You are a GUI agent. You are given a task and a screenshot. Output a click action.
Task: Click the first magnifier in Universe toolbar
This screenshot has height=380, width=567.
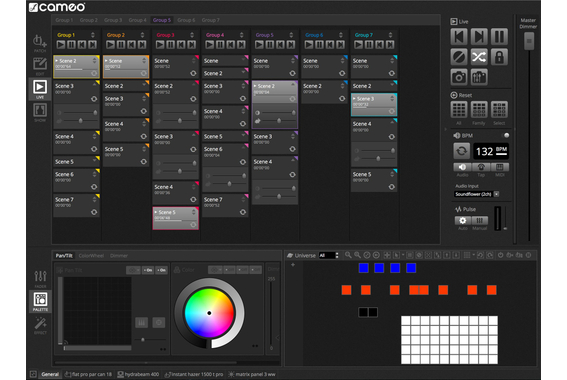coord(348,255)
